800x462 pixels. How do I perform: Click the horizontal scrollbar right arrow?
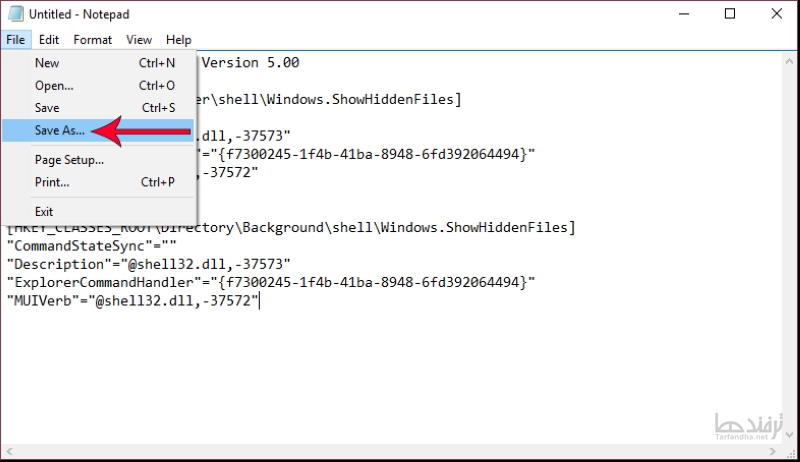point(772,451)
